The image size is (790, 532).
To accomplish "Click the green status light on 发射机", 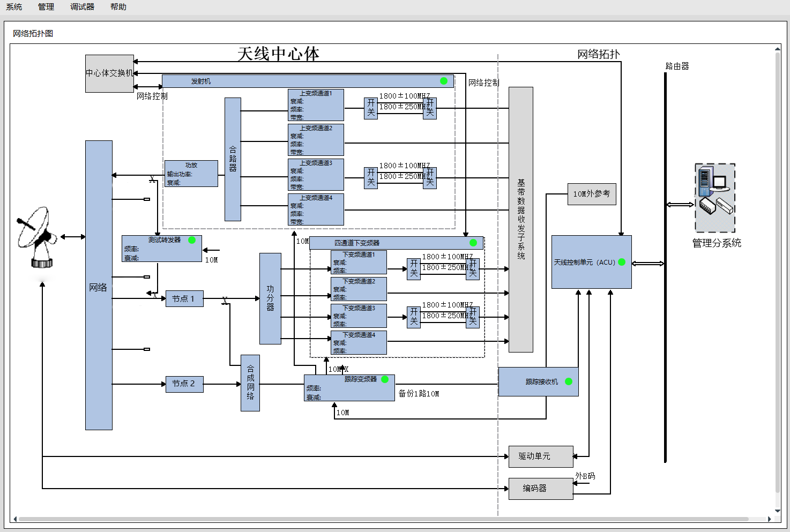I will 444,81.
